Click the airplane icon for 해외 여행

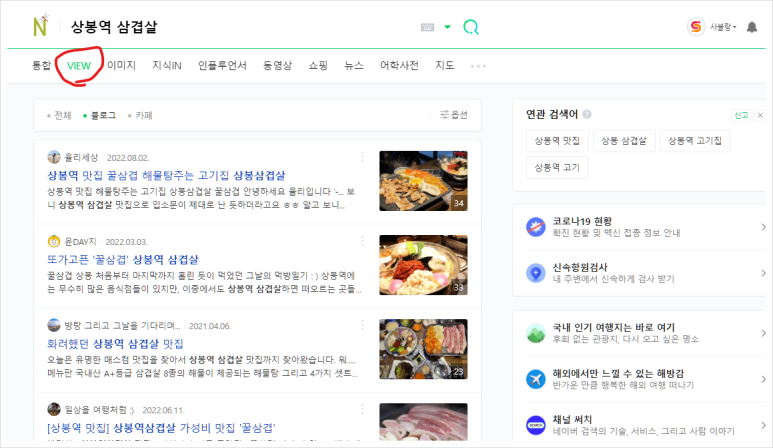click(536, 379)
